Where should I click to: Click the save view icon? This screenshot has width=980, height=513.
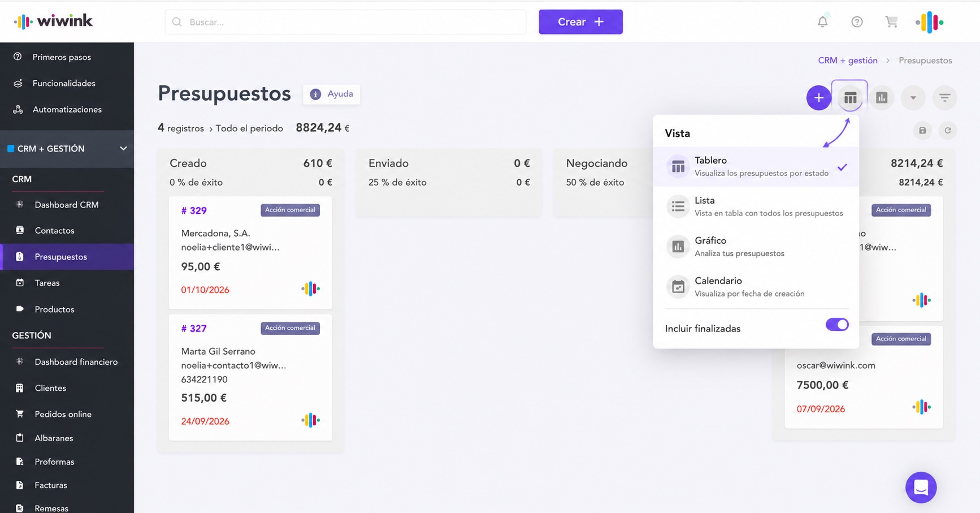point(922,131)
